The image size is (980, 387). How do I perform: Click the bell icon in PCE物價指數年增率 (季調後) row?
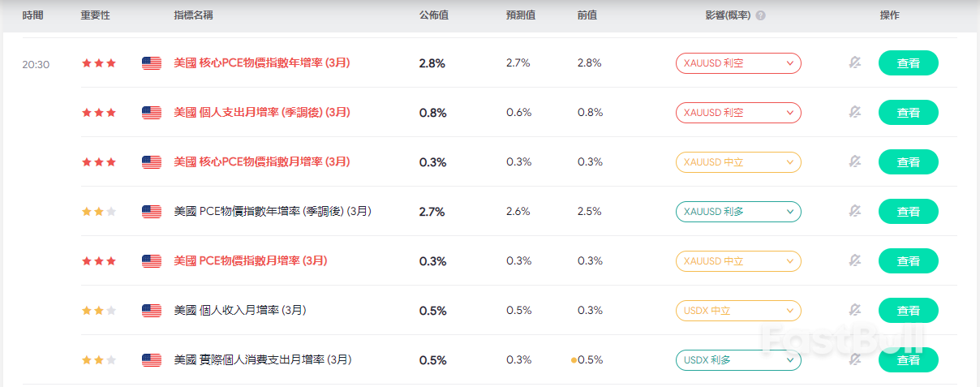click(x=854, y=212)
